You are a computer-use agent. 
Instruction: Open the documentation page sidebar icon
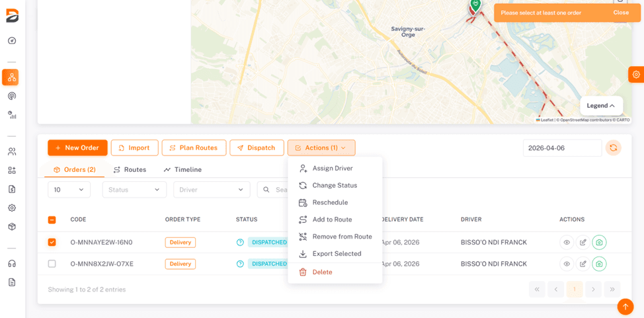tap(12, 282)
